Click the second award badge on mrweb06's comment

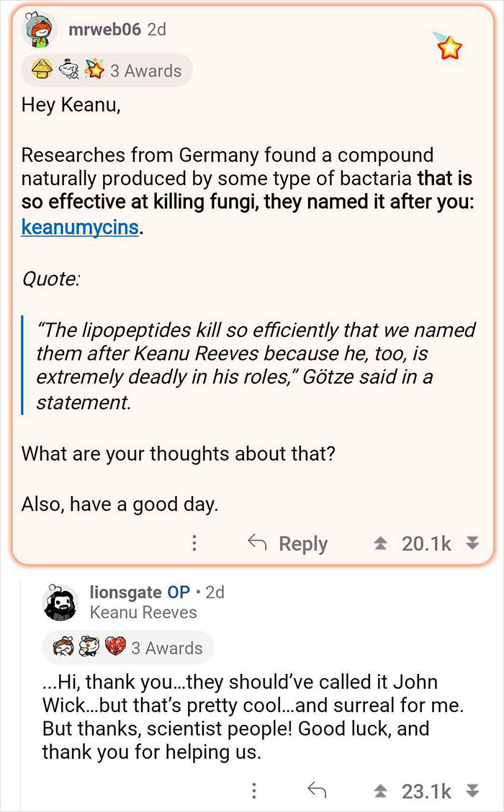[x=69, y=71]
